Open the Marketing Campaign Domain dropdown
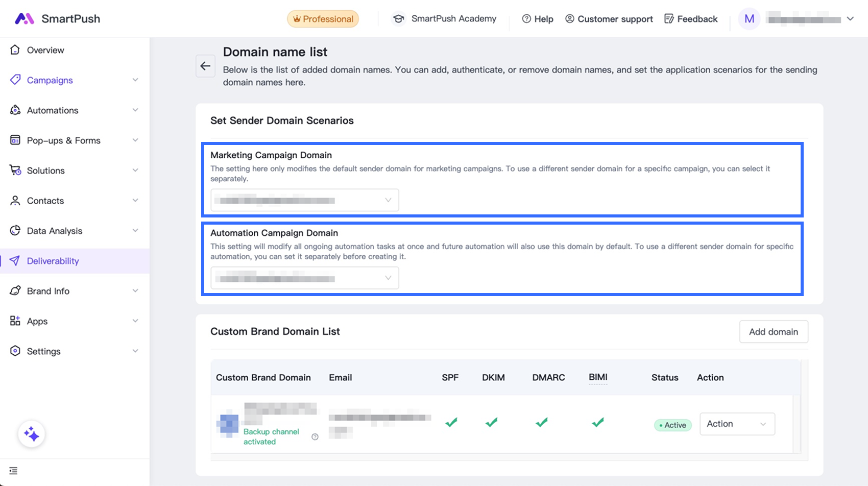The height and width of the screenshot is (486, 868). coord(305,200)
